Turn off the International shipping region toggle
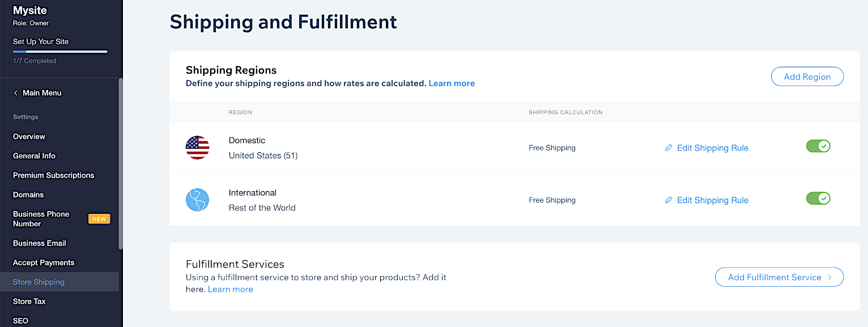Viewport: 868px width, 327px height. tap(818, 199)
